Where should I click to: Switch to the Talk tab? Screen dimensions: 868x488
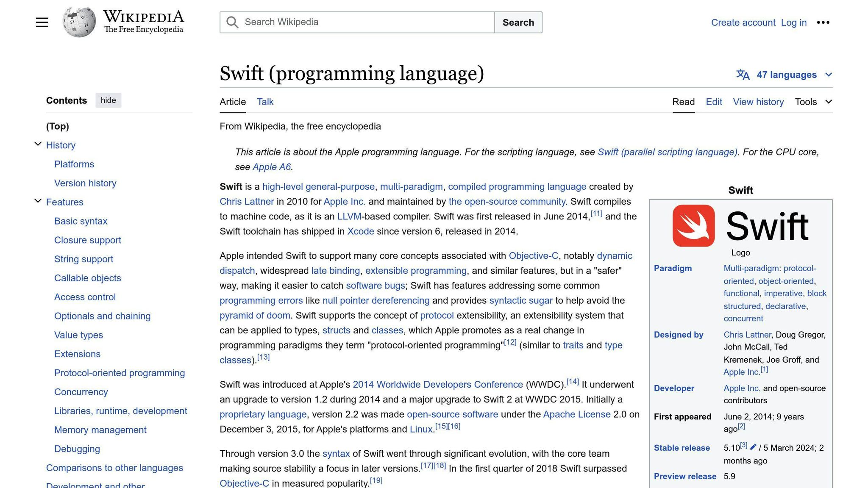pos(264,102)
